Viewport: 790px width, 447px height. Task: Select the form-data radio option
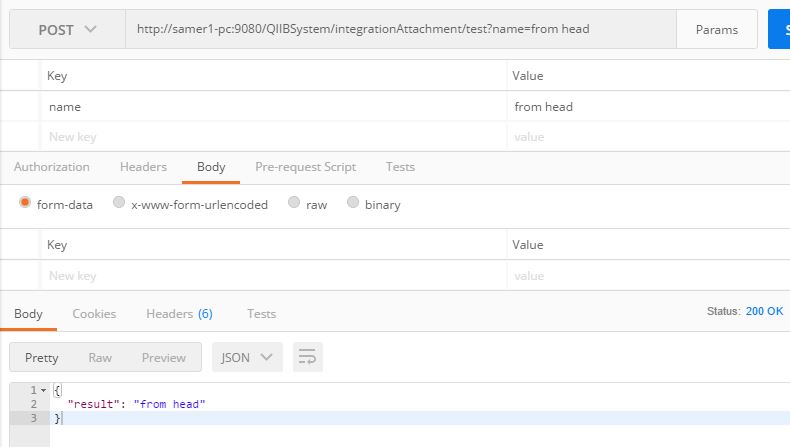25,203
